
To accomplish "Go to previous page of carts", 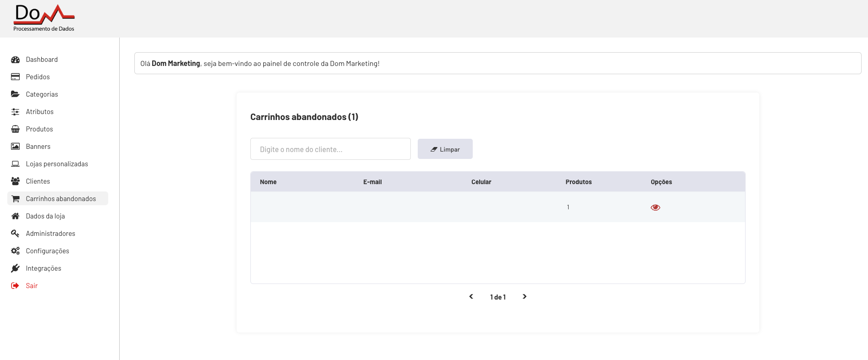I will pos(471,297).
